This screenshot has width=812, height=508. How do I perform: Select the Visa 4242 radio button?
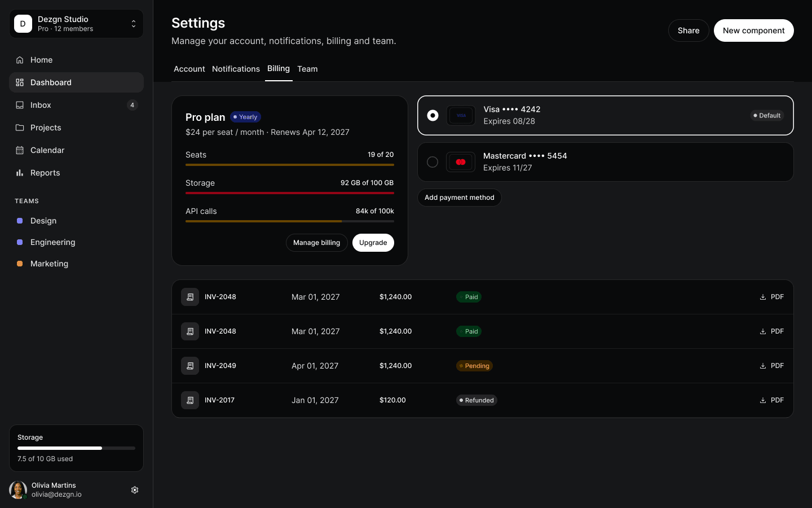click(x=433, y=115)
